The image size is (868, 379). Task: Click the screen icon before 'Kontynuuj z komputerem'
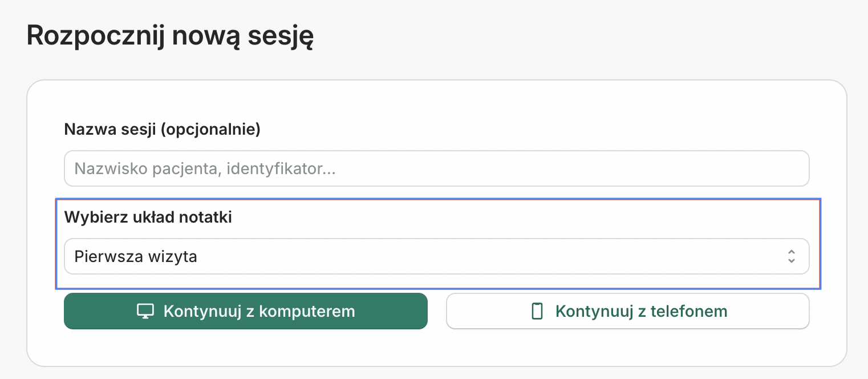[146, 311]
